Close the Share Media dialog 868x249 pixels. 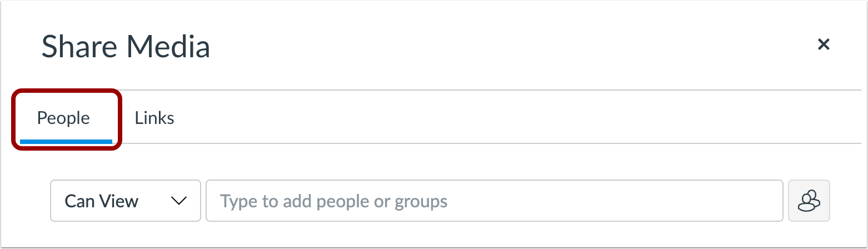click(x=823, y=44)
